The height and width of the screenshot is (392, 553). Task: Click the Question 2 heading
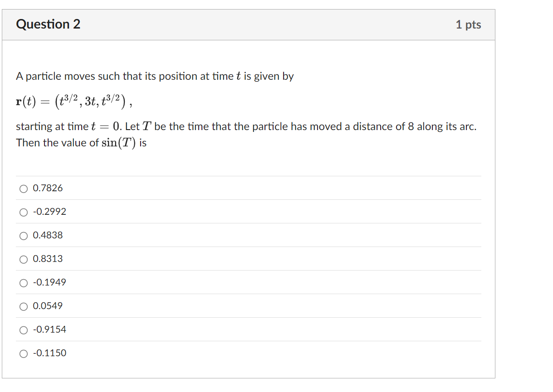pyautogui.click(x=48, y=24)
